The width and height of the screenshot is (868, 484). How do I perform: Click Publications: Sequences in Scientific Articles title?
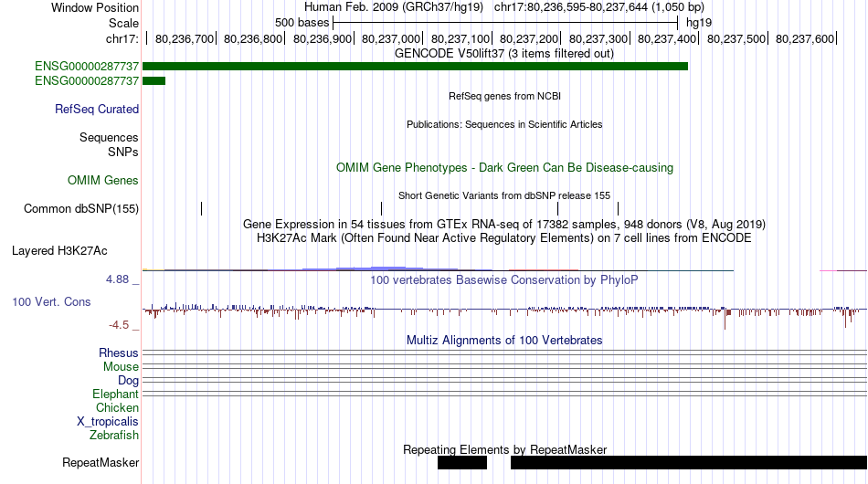coord(504,124)
